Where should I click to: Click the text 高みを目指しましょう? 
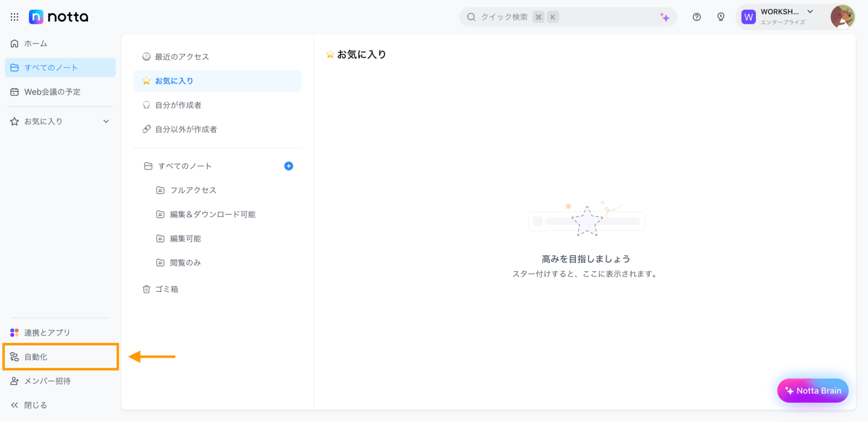pyautogui.click(x=586, y=259)
